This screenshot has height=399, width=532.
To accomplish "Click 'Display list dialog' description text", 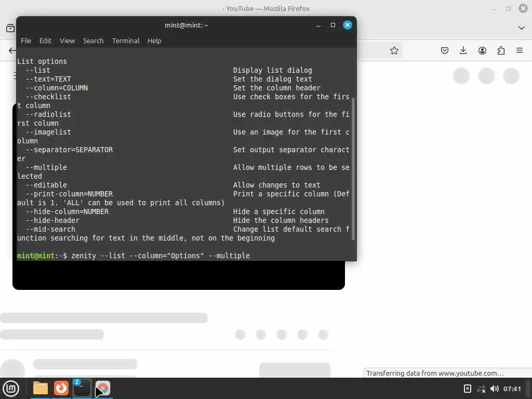I will point(272,70).
